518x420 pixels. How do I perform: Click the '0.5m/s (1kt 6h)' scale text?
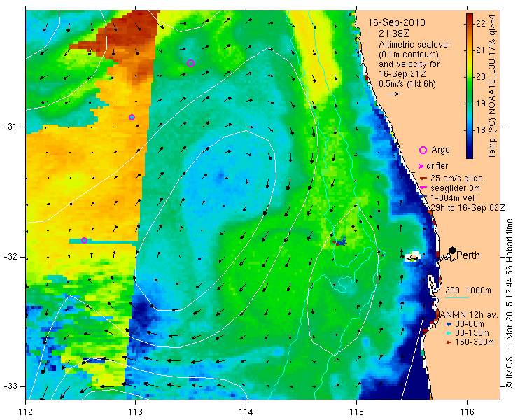pos(407,84)
